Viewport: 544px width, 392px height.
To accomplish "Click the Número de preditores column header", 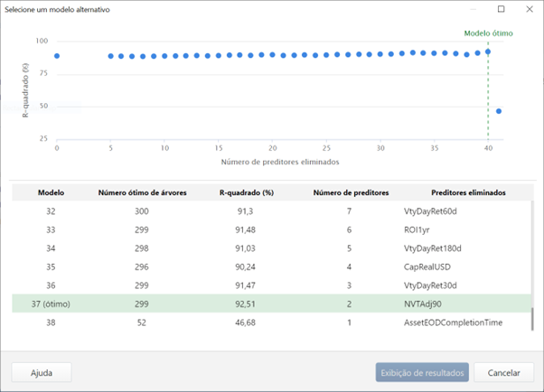I will 351,192.
